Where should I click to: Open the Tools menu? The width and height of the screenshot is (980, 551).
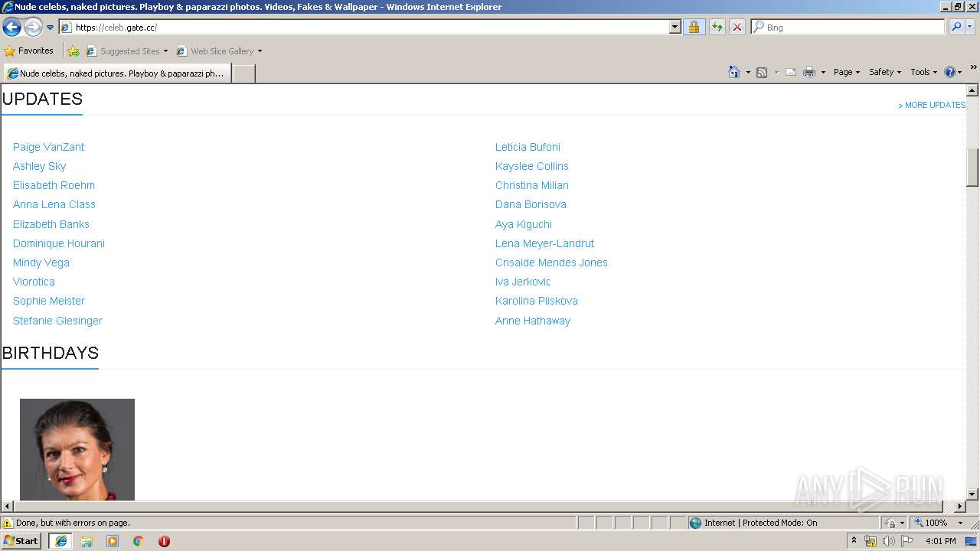923,72
